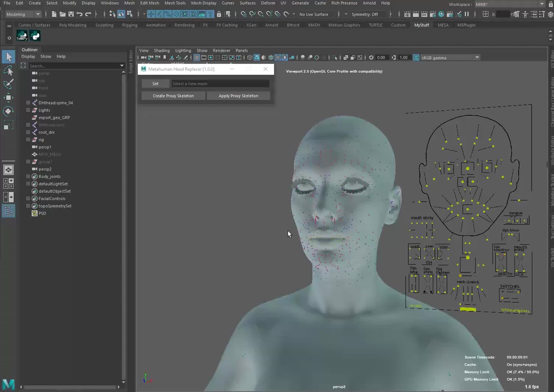Screen dimensions: 554x392
Task: Toggle viewport lighting with the lightbulb icon
Action: [285, 57]
